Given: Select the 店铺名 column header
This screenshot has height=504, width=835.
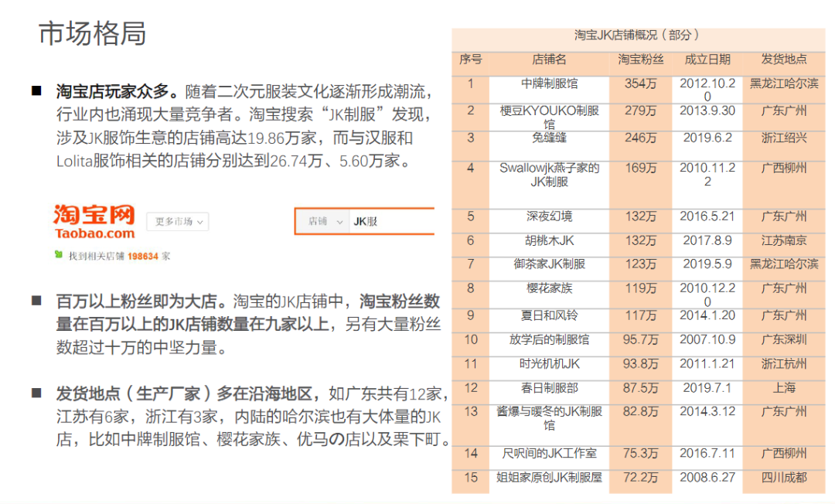Looking at the screenshot, I should (x=549, y=60).
